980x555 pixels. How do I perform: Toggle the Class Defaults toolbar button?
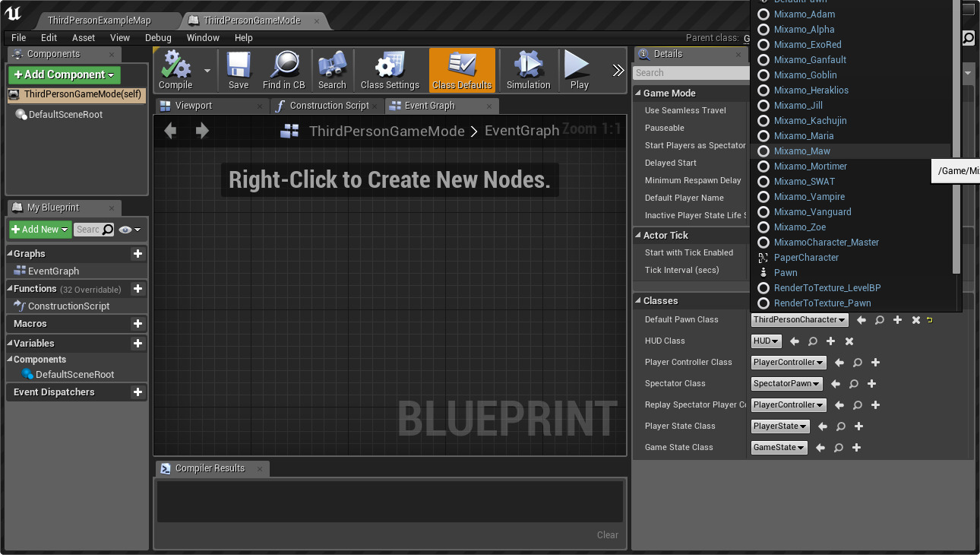(x=462, y=70)
